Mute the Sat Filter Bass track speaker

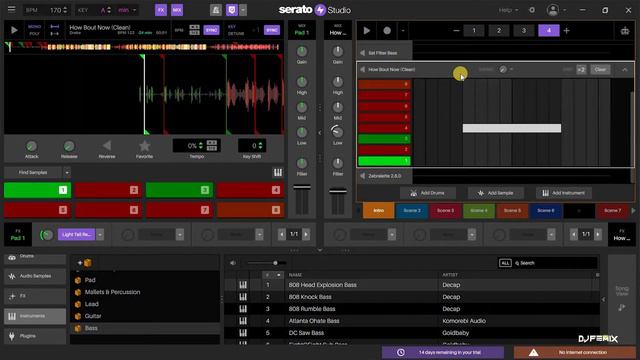pyautogui.click(x=362, y=53)
